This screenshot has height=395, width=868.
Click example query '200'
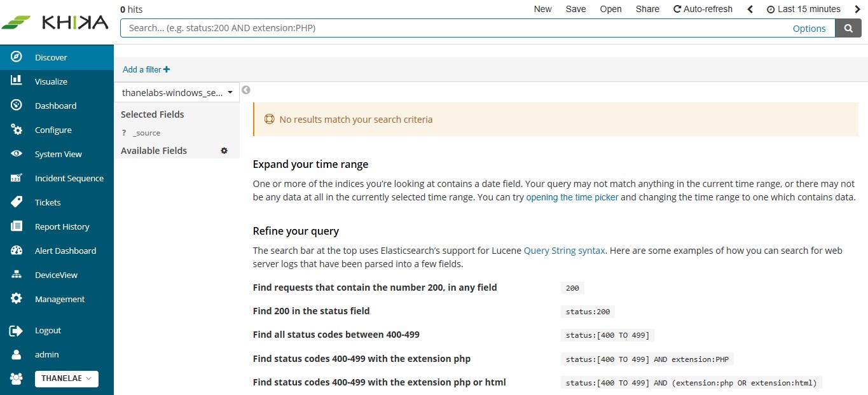pos(572,288)
